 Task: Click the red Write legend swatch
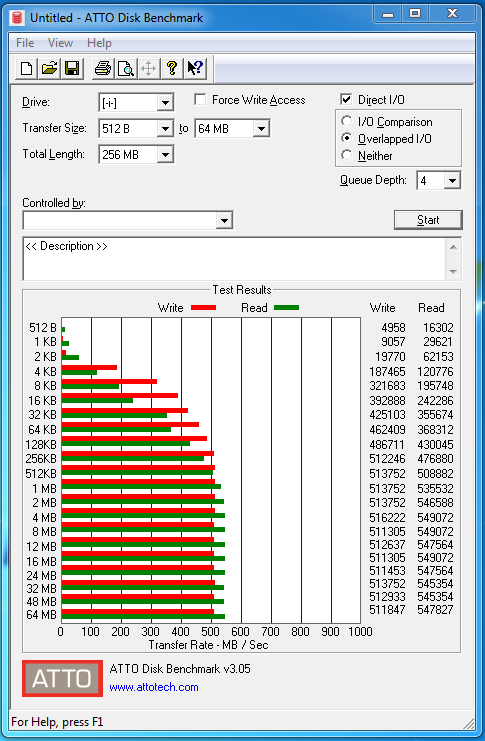[203, 308]
